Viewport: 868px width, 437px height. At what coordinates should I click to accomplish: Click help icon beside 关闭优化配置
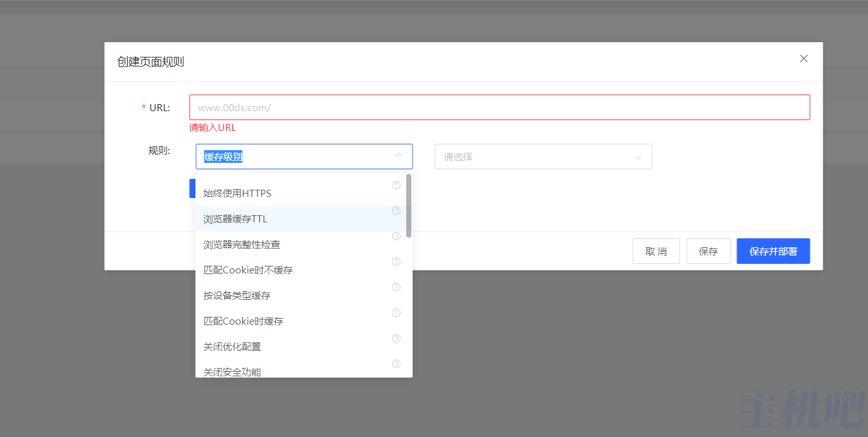tap(396, 338)
